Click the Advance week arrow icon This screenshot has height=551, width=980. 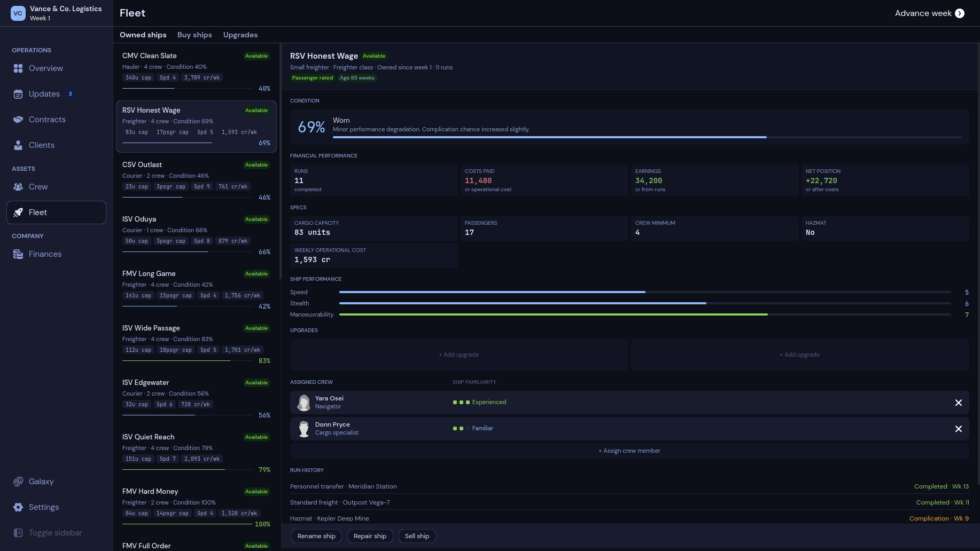pos(960,13)
